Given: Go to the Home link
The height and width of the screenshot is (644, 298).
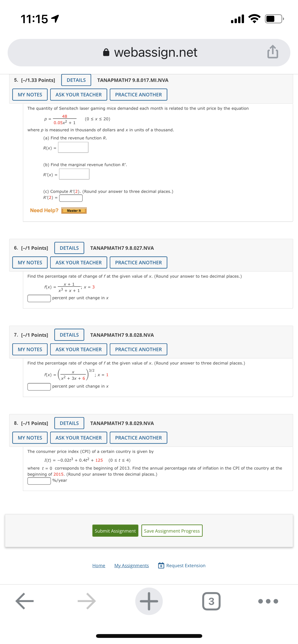Looking at the screenshot, I should pos(99,565).
